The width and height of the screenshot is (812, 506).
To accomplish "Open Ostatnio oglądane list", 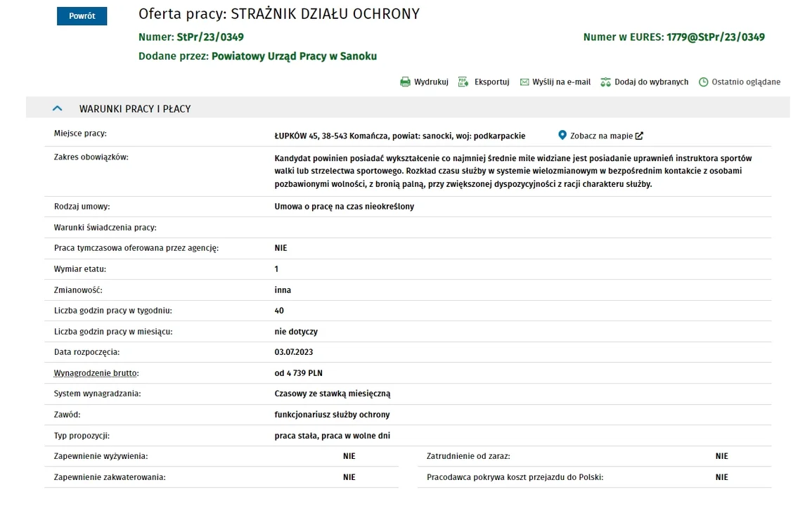I will point(746,82).
